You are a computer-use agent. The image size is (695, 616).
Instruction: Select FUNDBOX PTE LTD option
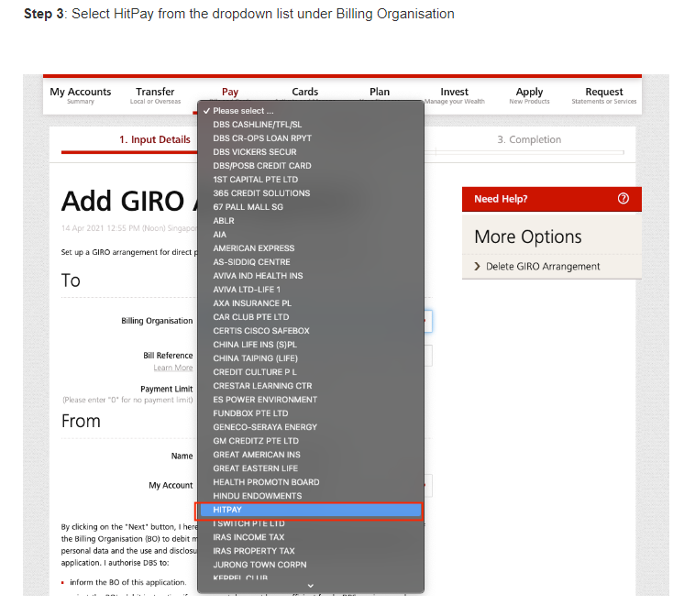[x=311, y=413]
